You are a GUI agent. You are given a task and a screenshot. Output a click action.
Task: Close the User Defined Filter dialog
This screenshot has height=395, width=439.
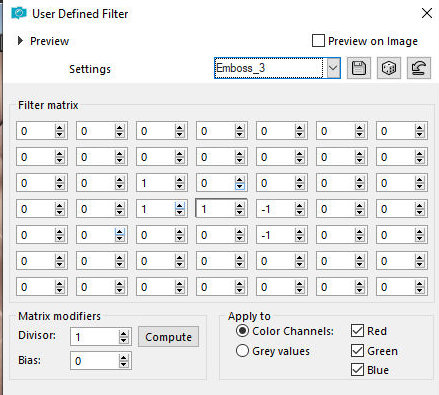click(427, 13)
